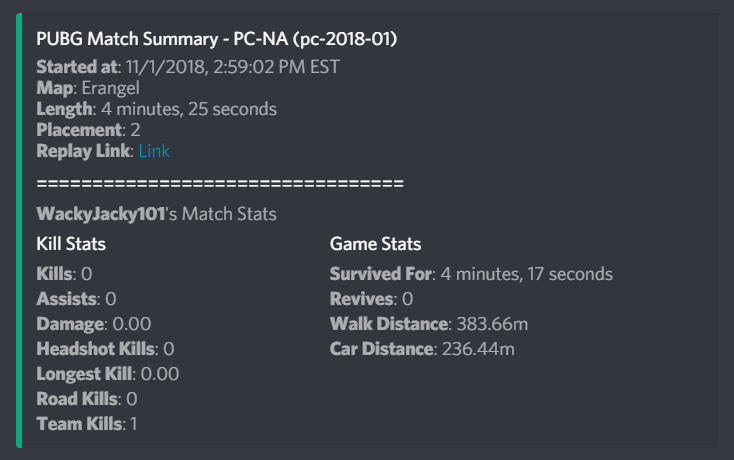Image resolution: width=734 pixels, height=460 pixels.
Task: Click the replay Link hyperlink
Action: (153, 150)
